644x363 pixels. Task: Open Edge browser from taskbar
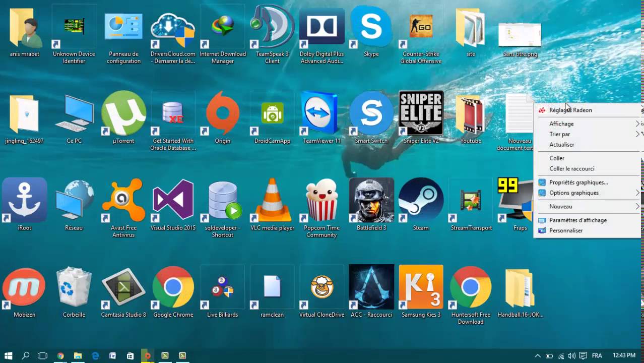95,355
